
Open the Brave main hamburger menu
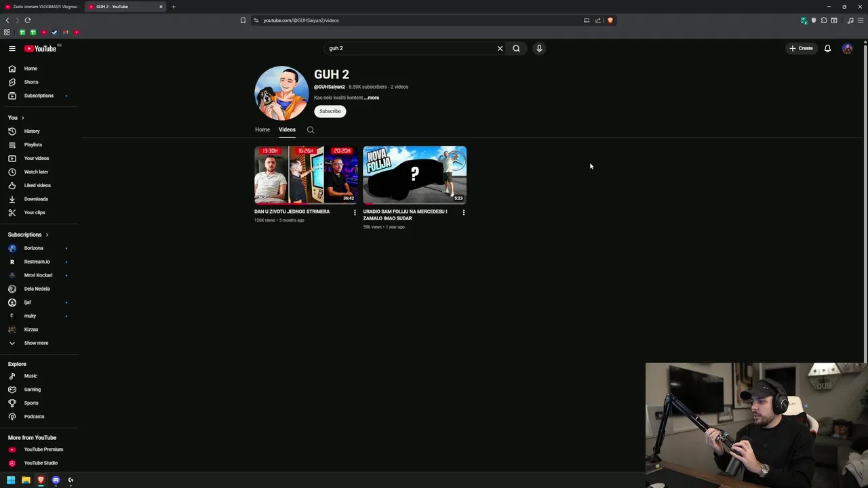point(861,20)
